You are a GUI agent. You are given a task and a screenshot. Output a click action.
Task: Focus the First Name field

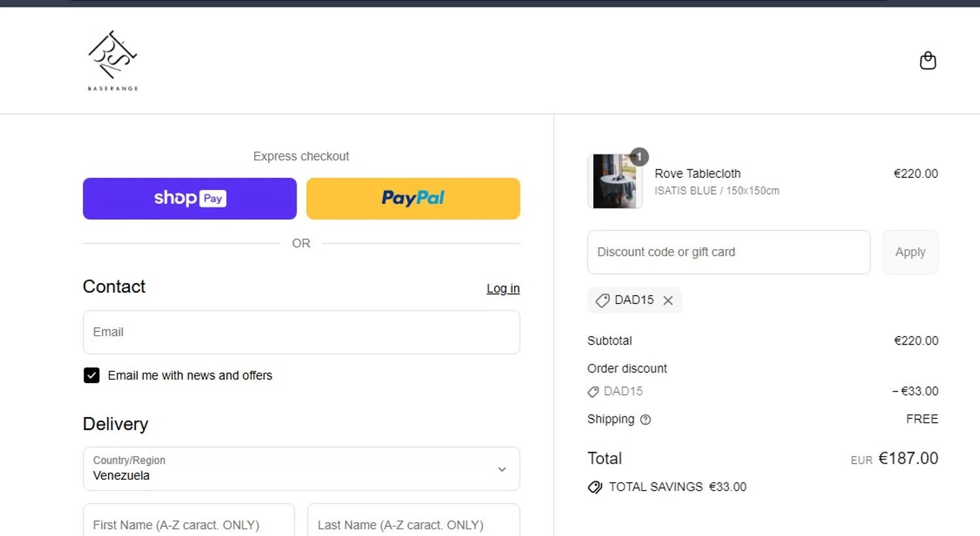pos(189,521)
